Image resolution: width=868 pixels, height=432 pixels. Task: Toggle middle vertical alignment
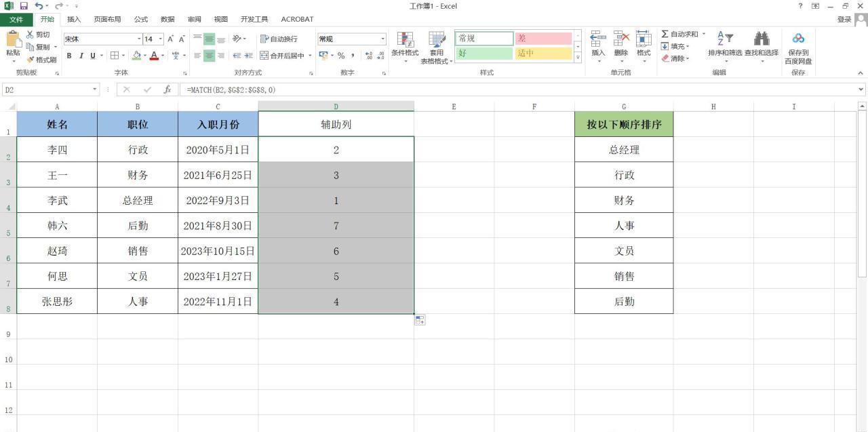coord(209,39)
